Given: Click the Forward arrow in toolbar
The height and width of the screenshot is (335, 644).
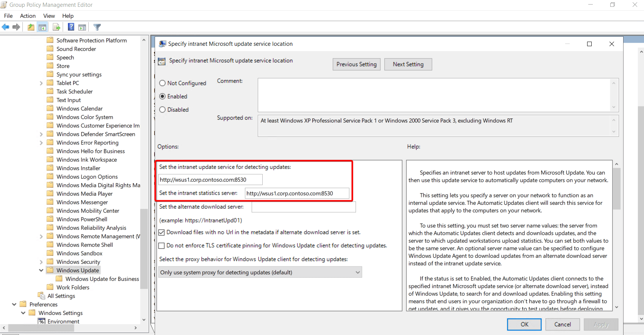Looking at the screenshot, I should (x=16, y=27).
